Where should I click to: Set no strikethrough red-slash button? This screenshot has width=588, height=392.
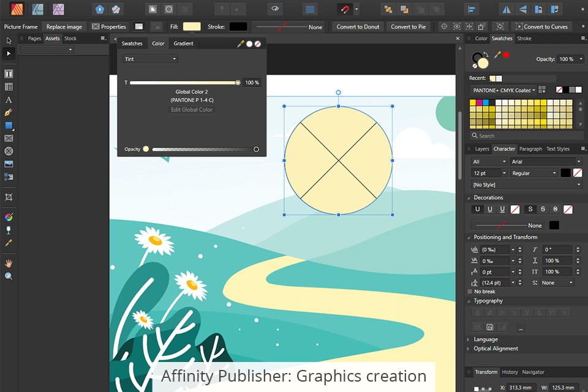click(568, 209)
